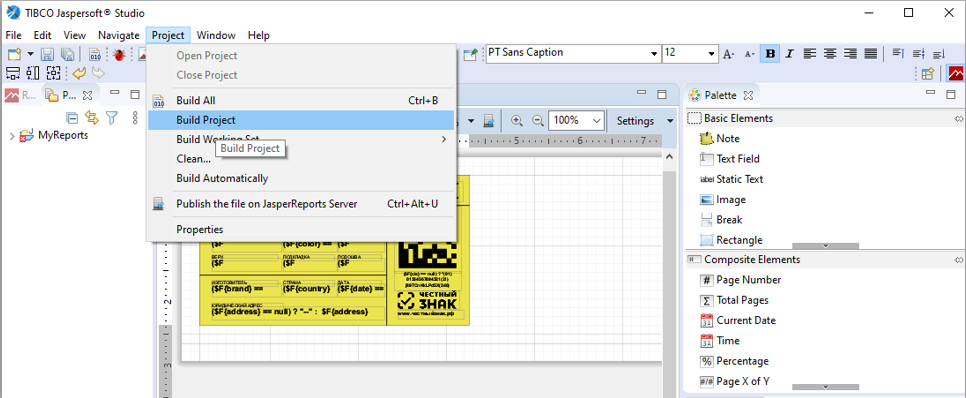Click the match size selection icon

pyautogui.click(x=54, y=74)
